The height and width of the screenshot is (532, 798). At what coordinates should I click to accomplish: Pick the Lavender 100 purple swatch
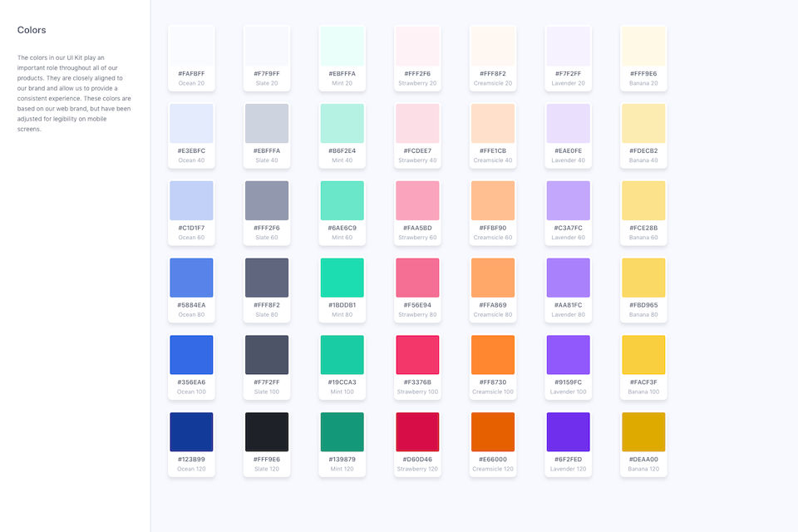pos(568,355)
